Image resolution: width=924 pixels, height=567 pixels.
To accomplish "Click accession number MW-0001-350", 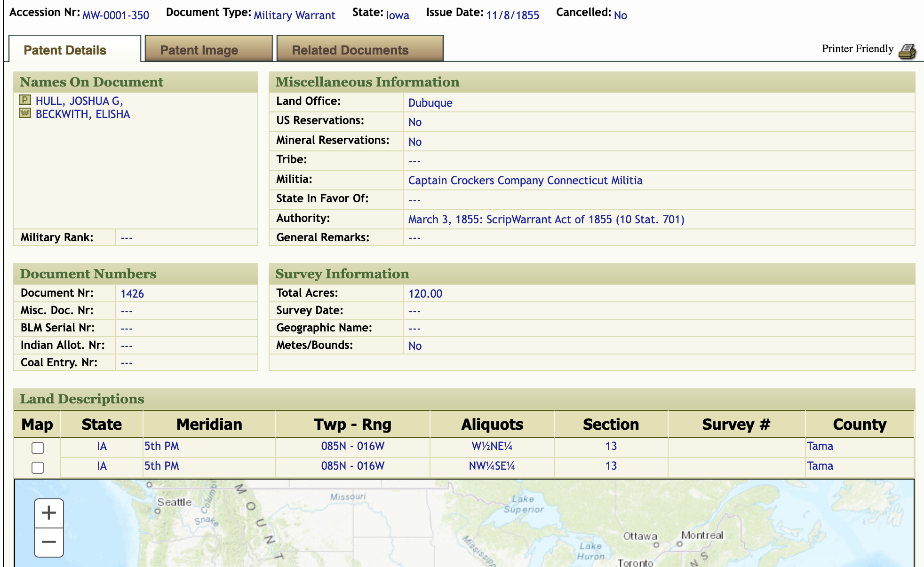I will 116,15.
